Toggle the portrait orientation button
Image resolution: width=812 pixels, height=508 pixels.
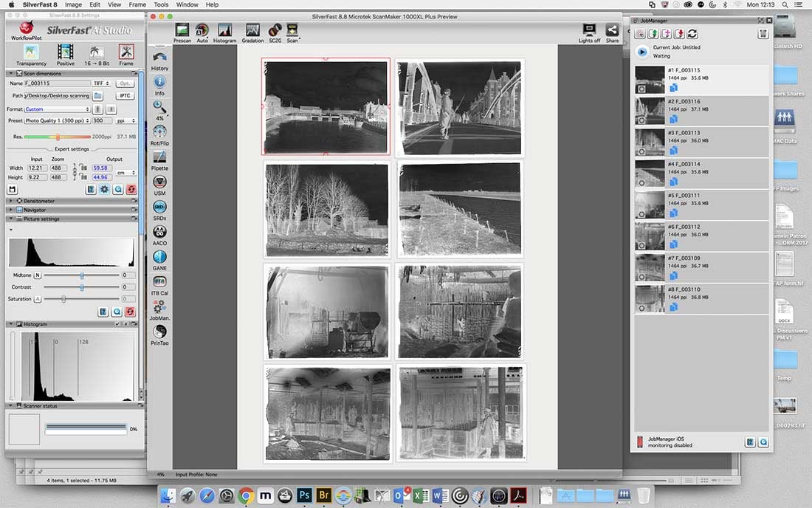pos(98,109)
